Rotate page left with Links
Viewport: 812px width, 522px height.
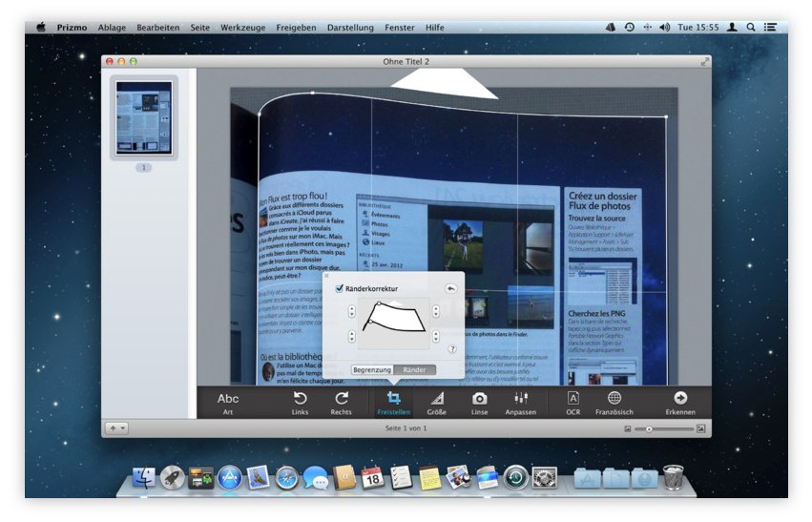coord(300,401)
